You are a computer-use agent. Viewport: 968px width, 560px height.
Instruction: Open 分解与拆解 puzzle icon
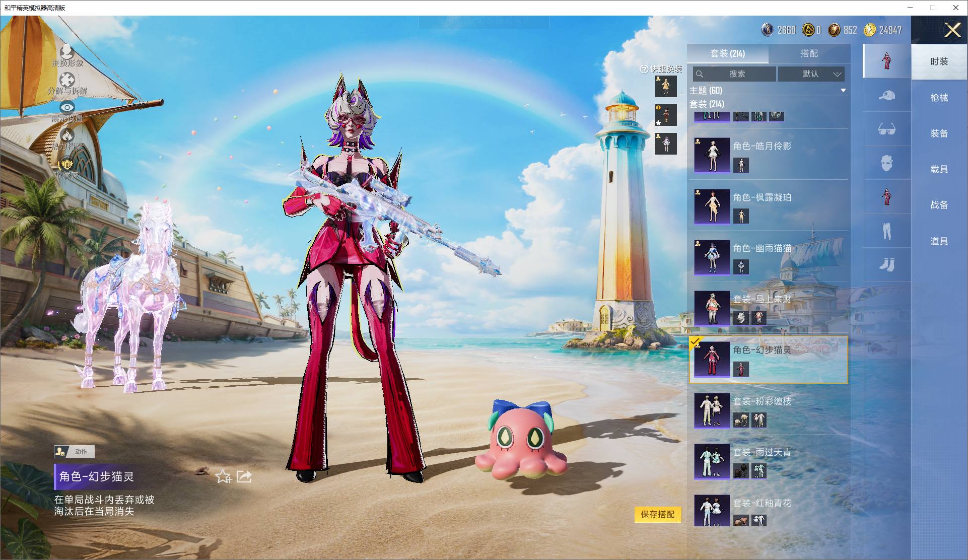coord(67,80)
